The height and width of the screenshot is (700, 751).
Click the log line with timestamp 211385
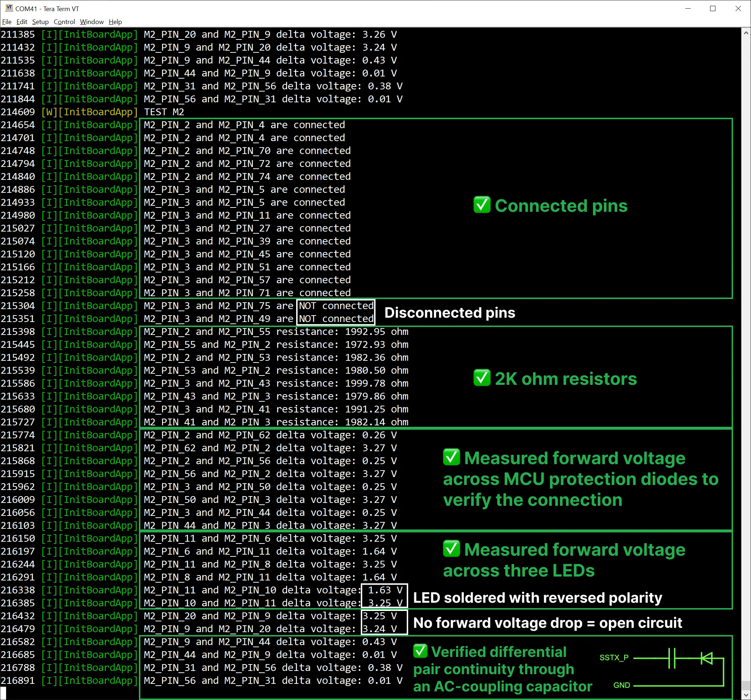point(199,34)
